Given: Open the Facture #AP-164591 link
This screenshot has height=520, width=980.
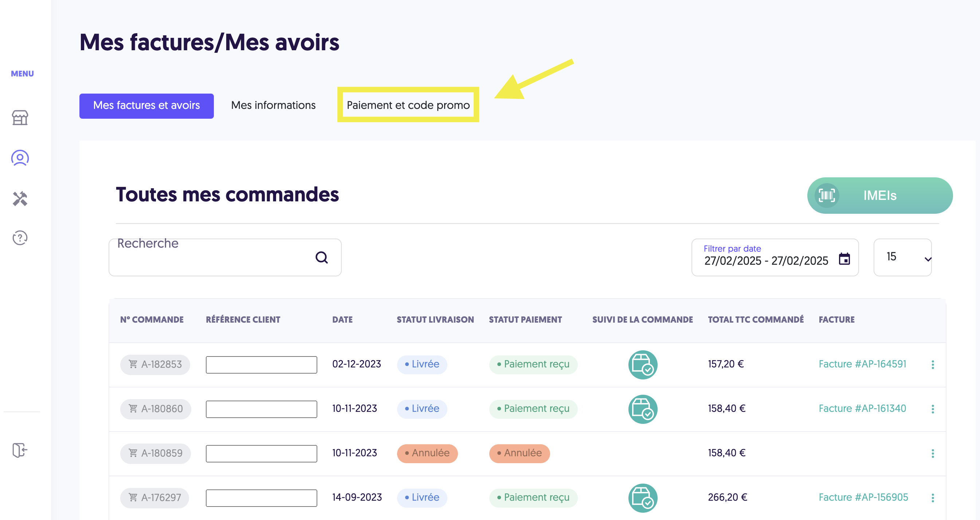Looking at the screenshot, I should tap(862, 364).
